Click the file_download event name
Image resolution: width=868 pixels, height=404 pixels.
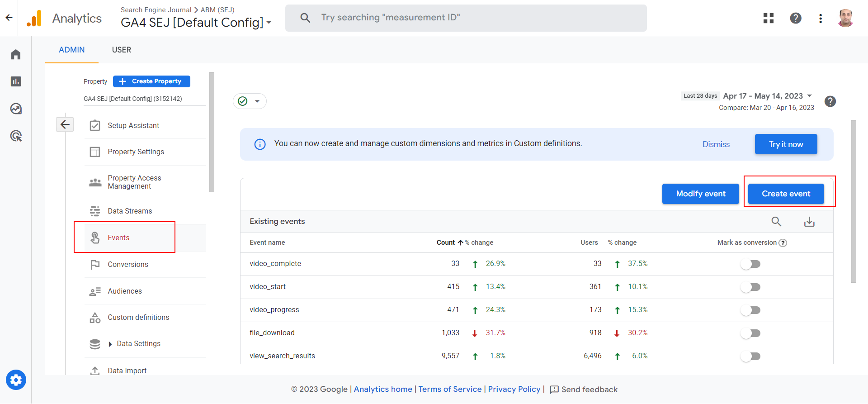(x=272, y=333)
